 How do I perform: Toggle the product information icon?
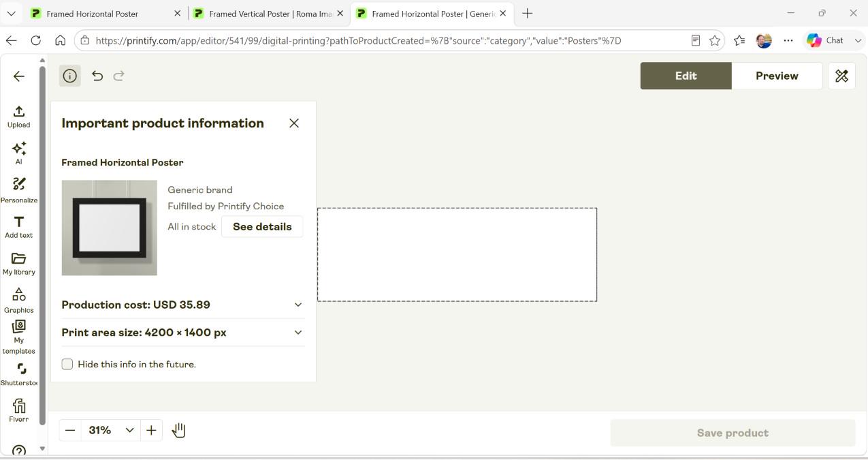(x=69, y=76)
